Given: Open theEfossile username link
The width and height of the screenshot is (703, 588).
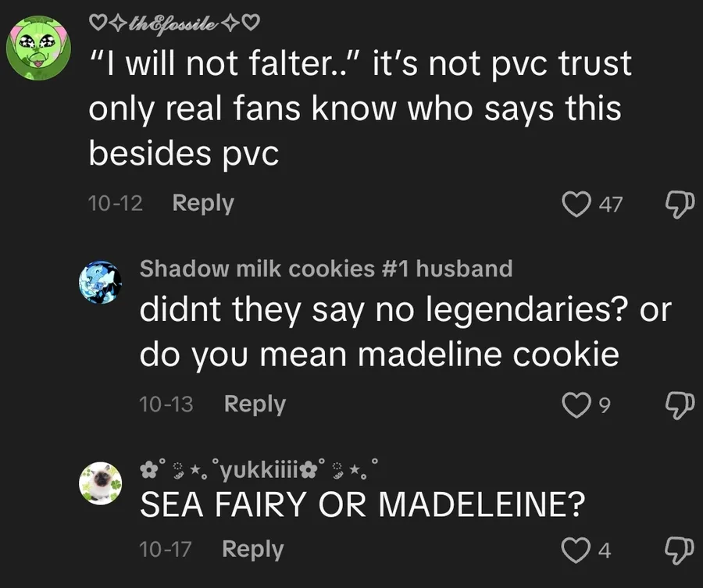Looking at the screenshot, I should click(x=174, y=23).
